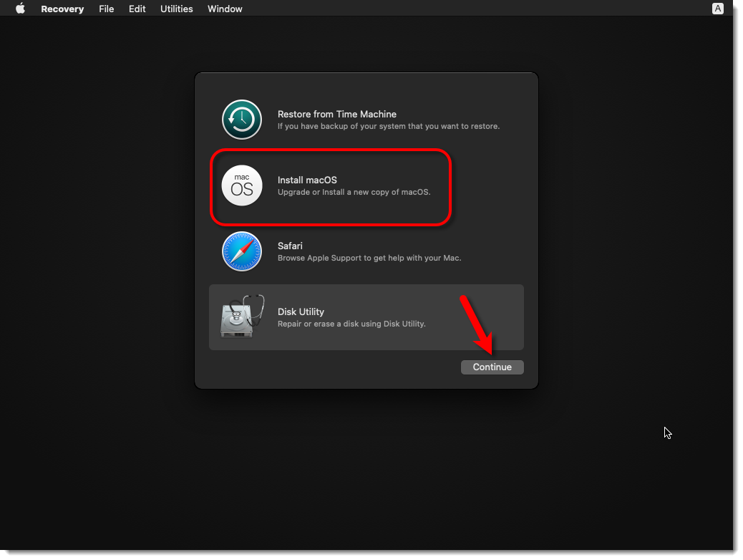This screenshot has width=743, height=560.
Task: Select the macOS installer icon
Action: coord(242,185)
